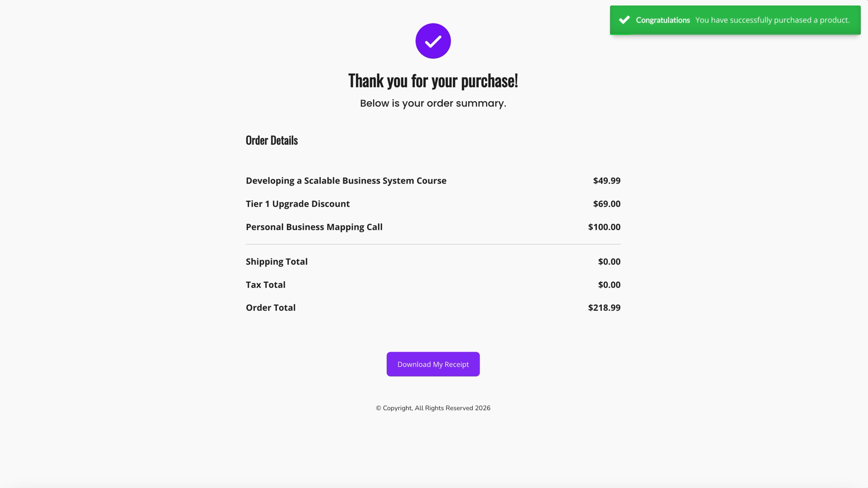868x488 pixels.
Task: Click the white checkmark in the green notification
Action: point(624,20)
